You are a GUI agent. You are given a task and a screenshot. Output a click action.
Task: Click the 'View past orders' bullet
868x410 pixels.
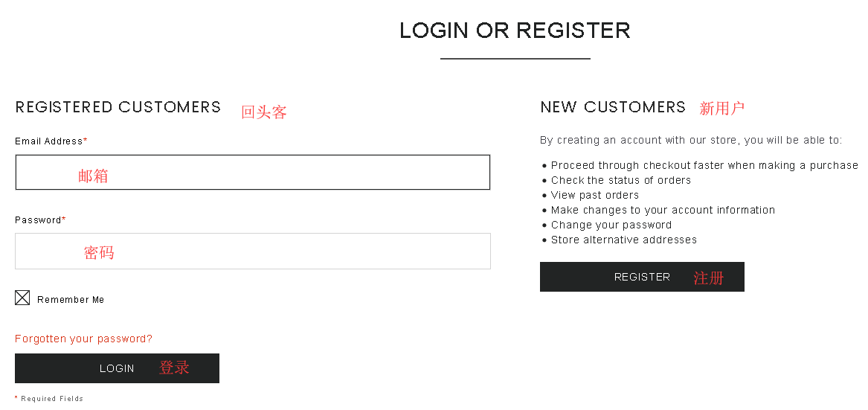pyautogui.click(x=594, y=195)
